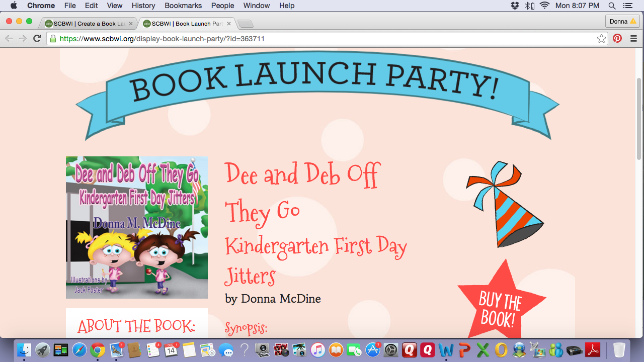Open Mission Control in Dock
This screenshot has width=644, height=362.
point(61,350)
